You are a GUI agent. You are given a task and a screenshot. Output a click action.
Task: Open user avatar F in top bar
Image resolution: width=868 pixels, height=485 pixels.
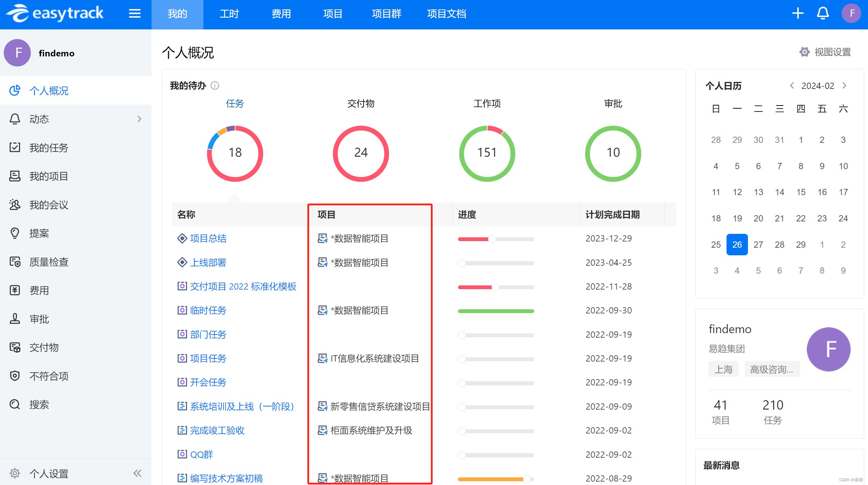click(851, 13)
